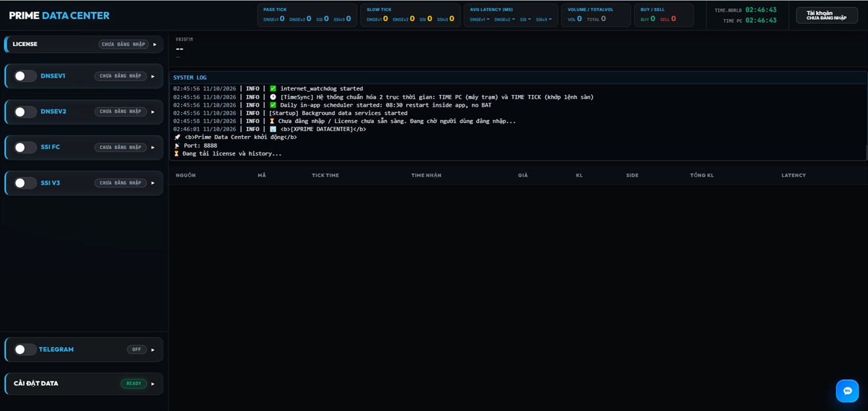Screen dimensions: 868x411
Task: Enable the Telegram toggle
Action: point(25,350)
